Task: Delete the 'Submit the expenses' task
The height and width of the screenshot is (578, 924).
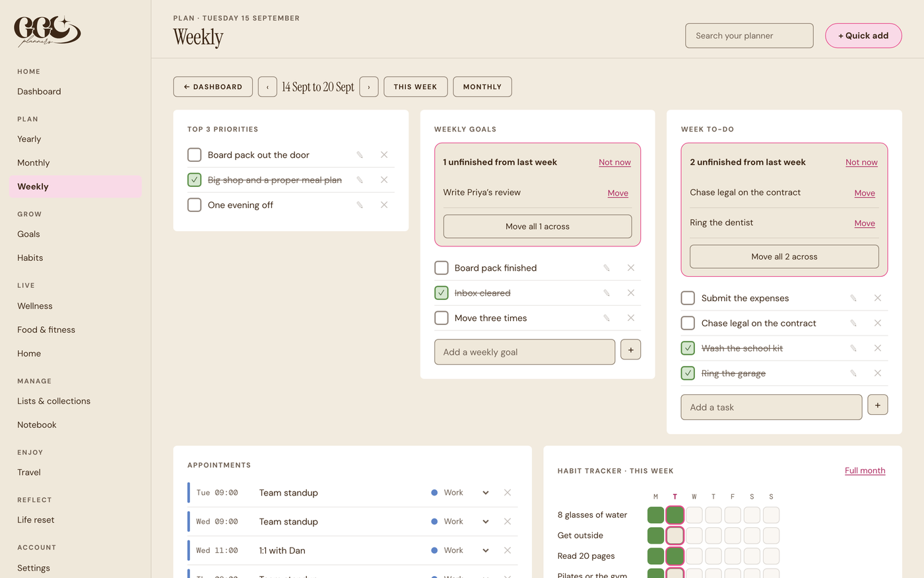Action: point(878,298)
